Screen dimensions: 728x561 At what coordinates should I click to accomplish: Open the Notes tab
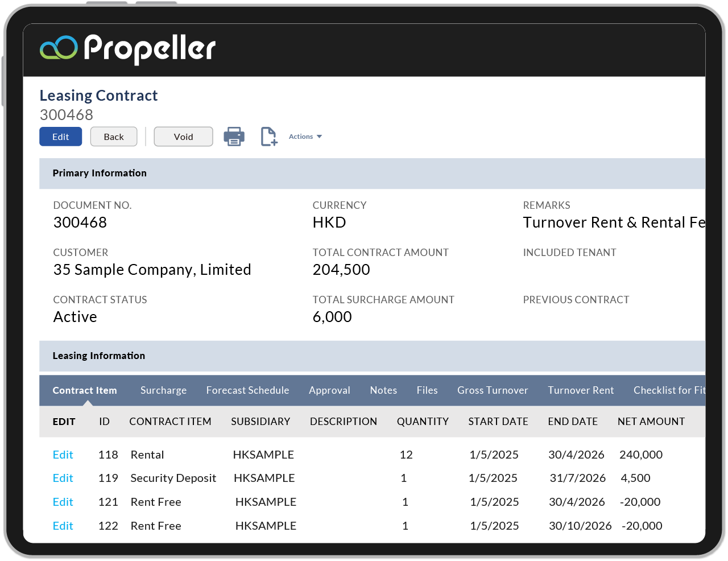click(x=383, y=390)
